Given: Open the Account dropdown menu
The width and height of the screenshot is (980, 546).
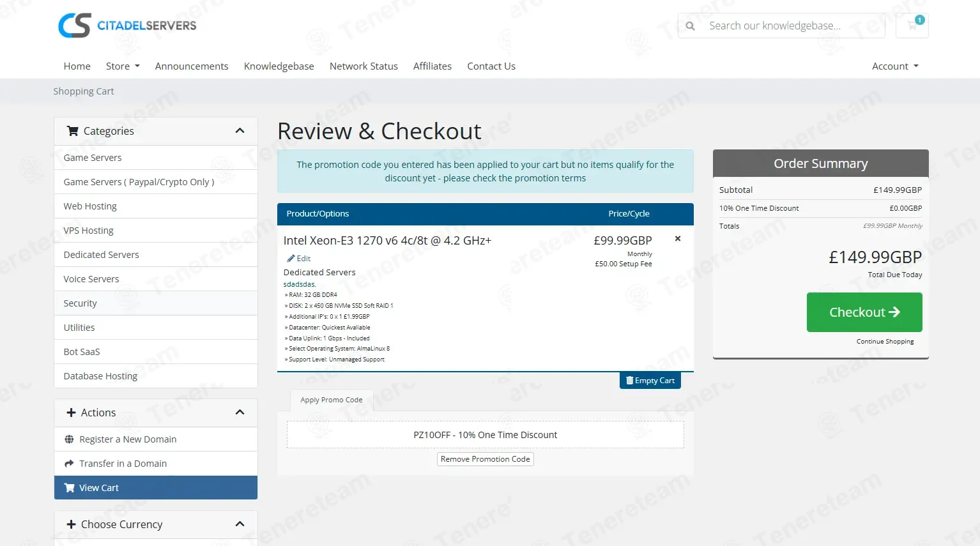Looking at the screenshot, I should (x=895, y=66).
